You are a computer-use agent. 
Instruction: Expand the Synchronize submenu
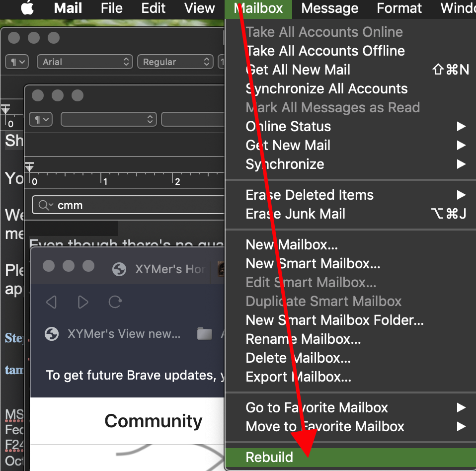tap(351, 164)
